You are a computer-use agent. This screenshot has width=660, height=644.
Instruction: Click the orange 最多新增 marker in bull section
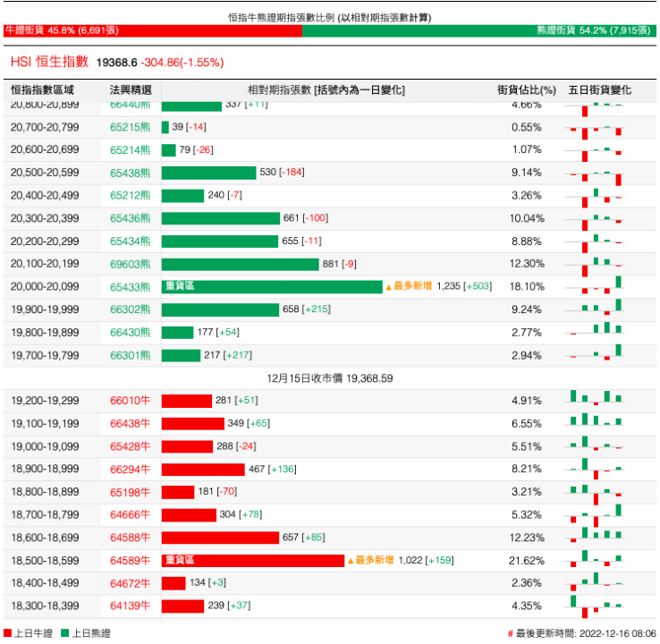click(x=371, y=560)
